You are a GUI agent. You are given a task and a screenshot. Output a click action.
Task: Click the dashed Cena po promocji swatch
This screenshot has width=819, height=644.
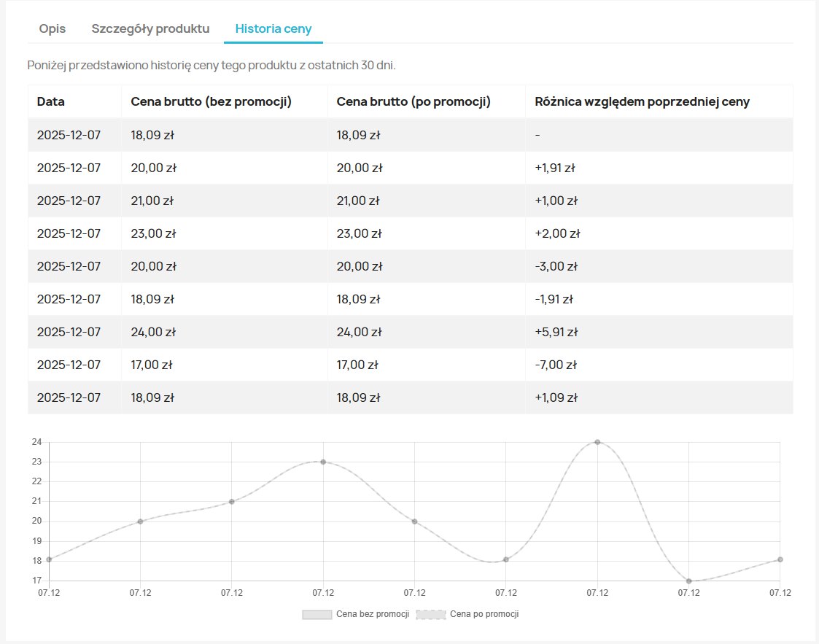tap(430, 614)
